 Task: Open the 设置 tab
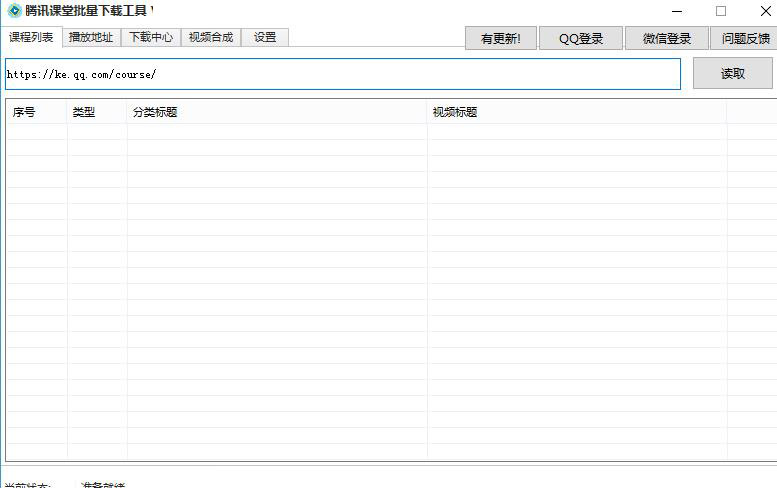tap(265, 38)
